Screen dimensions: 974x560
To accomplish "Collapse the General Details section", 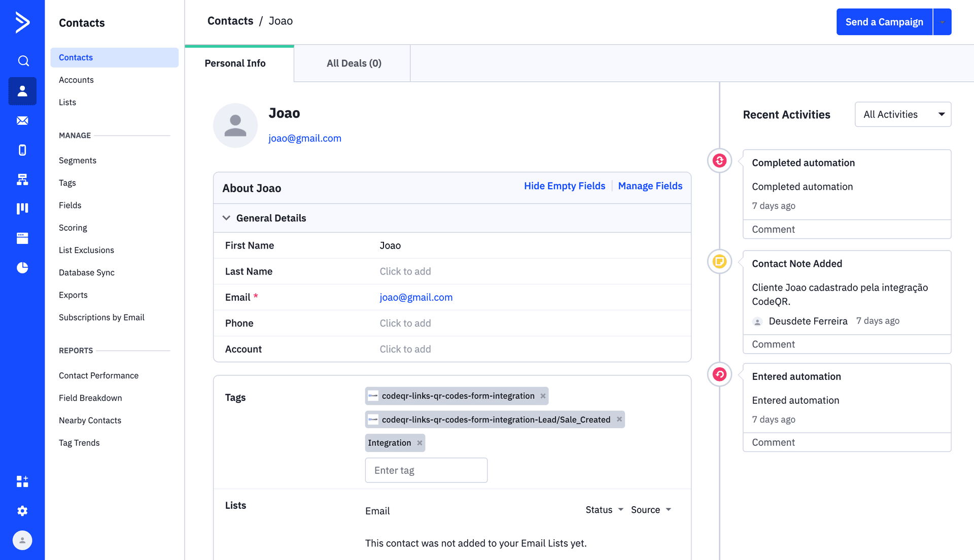I will (x=227, y=218).
